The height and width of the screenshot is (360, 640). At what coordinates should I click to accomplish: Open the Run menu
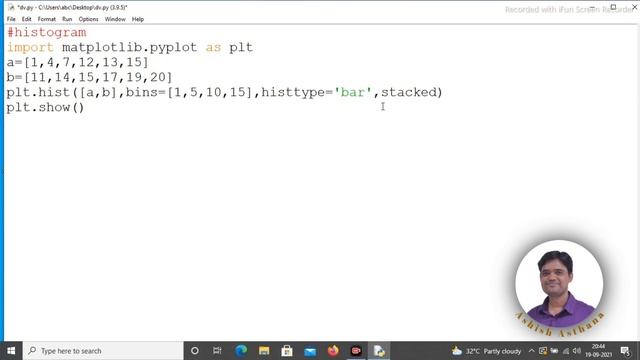coord(67,19)
